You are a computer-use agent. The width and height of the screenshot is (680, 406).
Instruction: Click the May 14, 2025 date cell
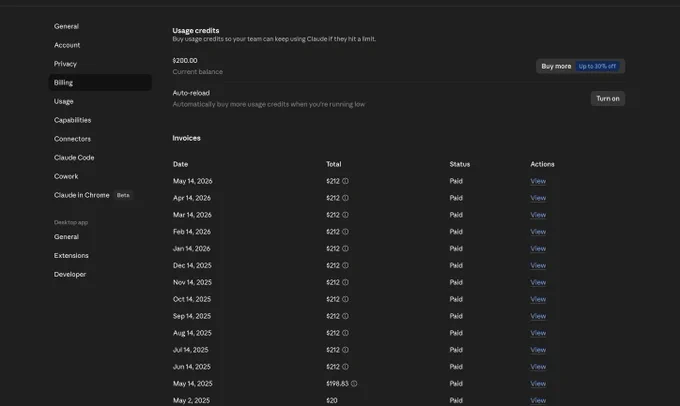click(x=193, y=383)
